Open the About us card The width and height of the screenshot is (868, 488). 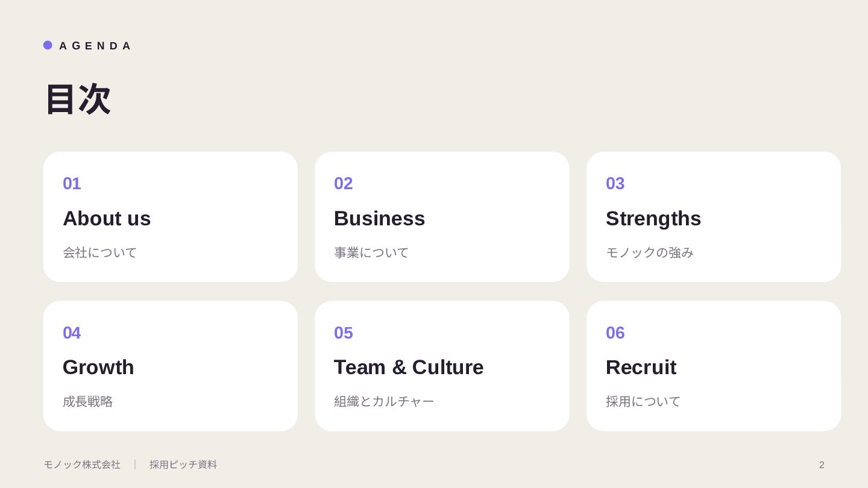point(171,217)
